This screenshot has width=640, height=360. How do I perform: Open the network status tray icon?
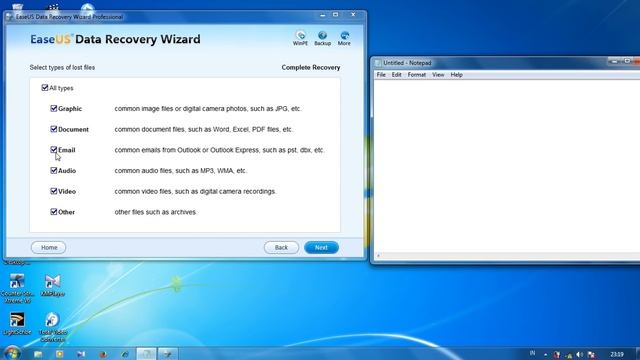[569, 355]
